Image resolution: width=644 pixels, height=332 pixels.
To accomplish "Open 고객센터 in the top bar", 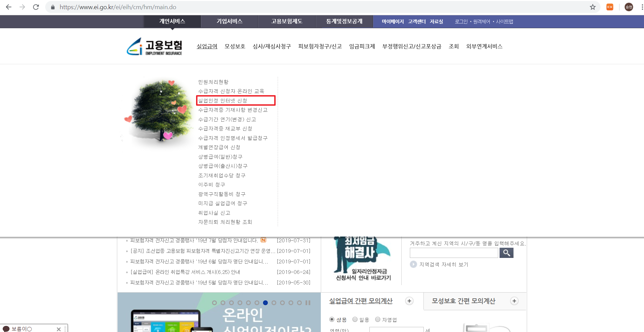I will click(417, 21).
